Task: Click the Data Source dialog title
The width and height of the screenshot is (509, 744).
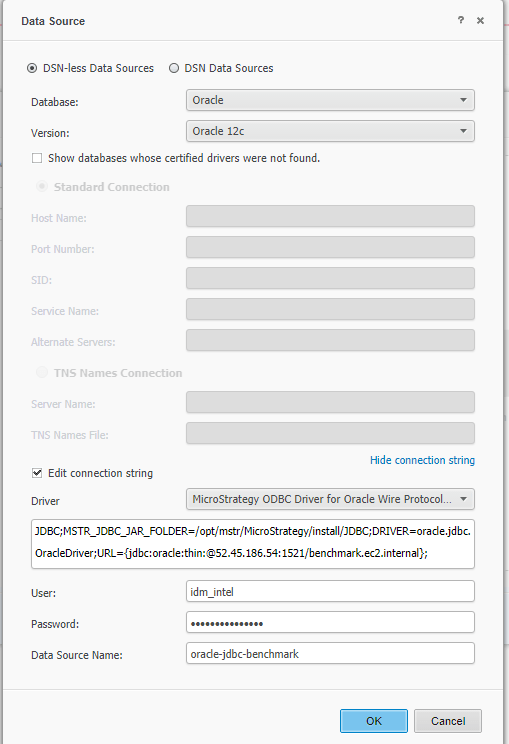Action: coord(53,21)
